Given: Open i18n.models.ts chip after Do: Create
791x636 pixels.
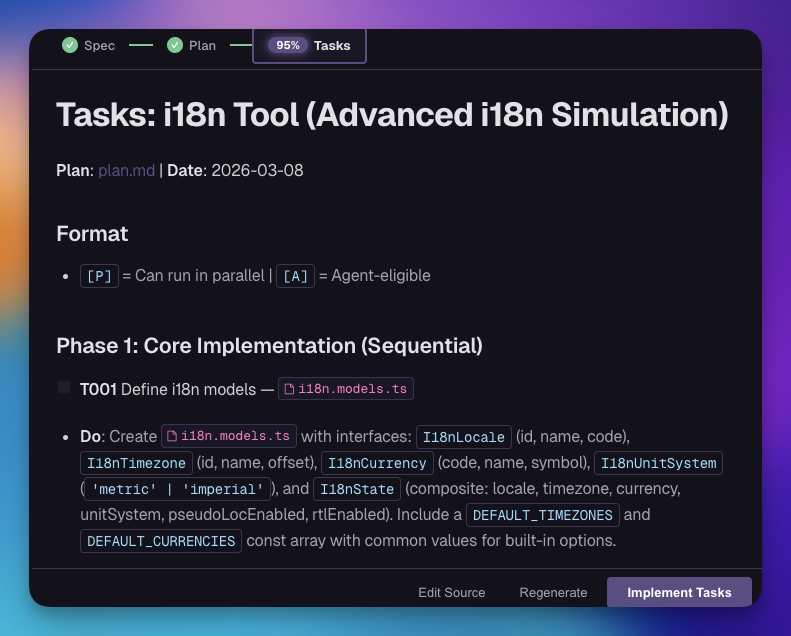Looking at the screenshot, I should tap(229, 436).
